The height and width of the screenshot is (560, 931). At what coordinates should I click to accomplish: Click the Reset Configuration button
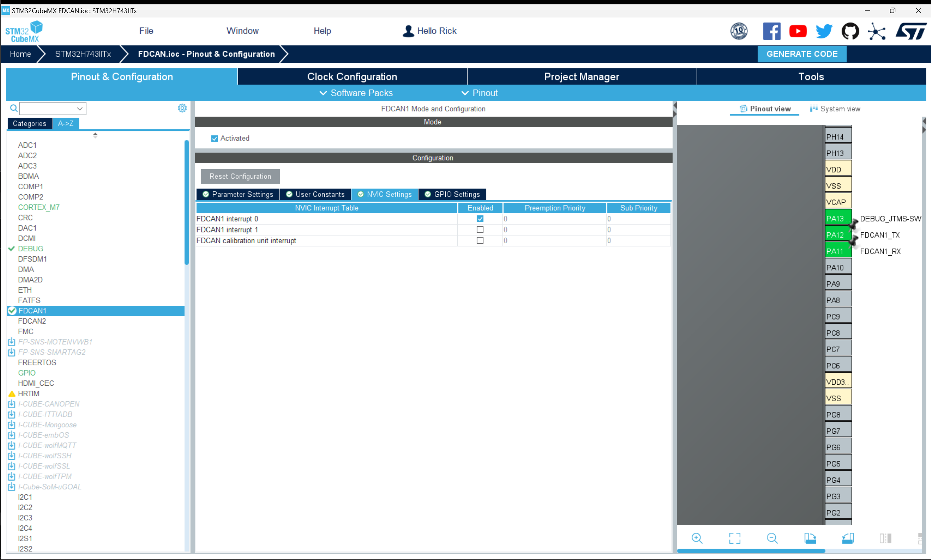240,176
